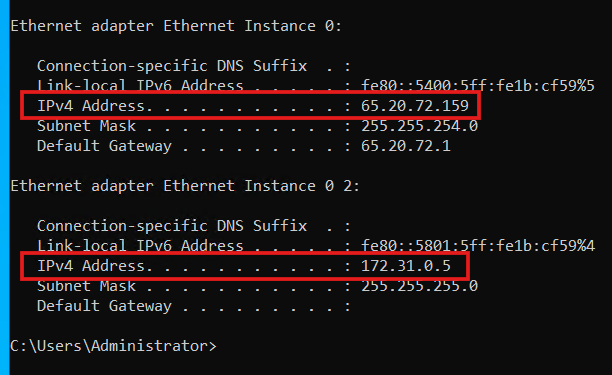Click the IPv4 address 172.31.0.5
This screenshot has width=612, height=375.
[406, 266]
